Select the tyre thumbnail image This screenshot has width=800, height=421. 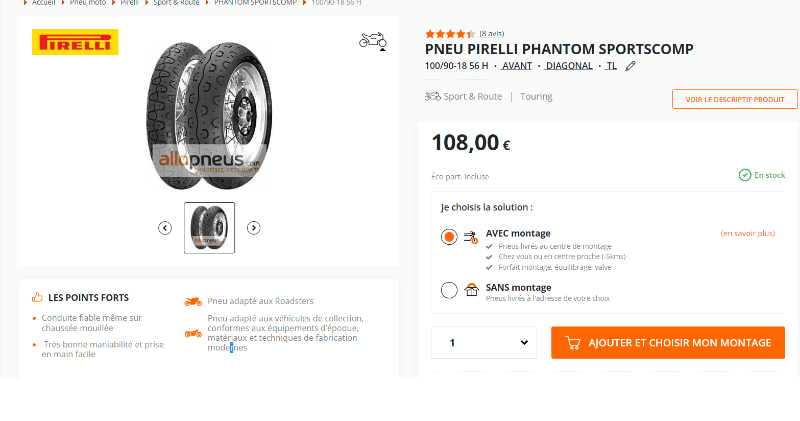[209, 228]
